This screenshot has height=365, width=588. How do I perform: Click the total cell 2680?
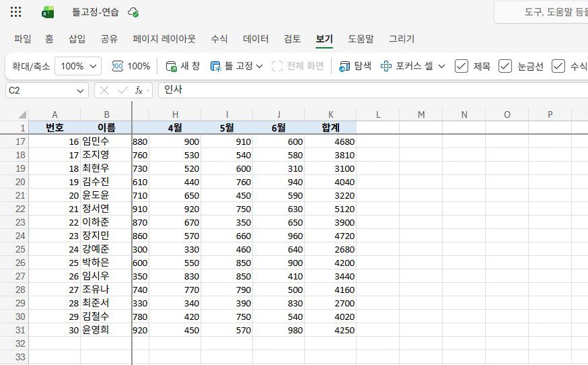(x=331, y=249)
